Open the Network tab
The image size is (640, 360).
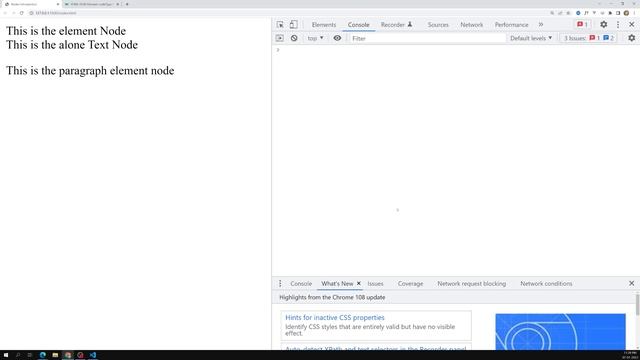(471, 24)
